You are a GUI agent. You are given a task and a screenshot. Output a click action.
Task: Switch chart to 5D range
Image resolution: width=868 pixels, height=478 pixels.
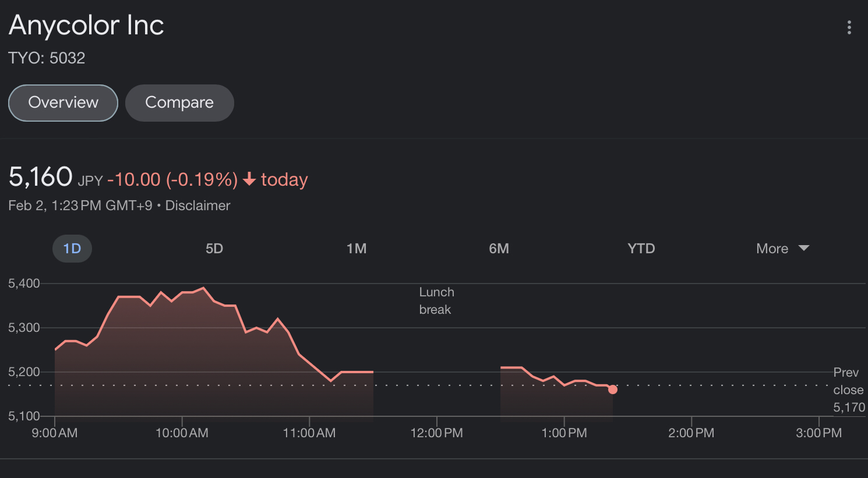(214, 249)
